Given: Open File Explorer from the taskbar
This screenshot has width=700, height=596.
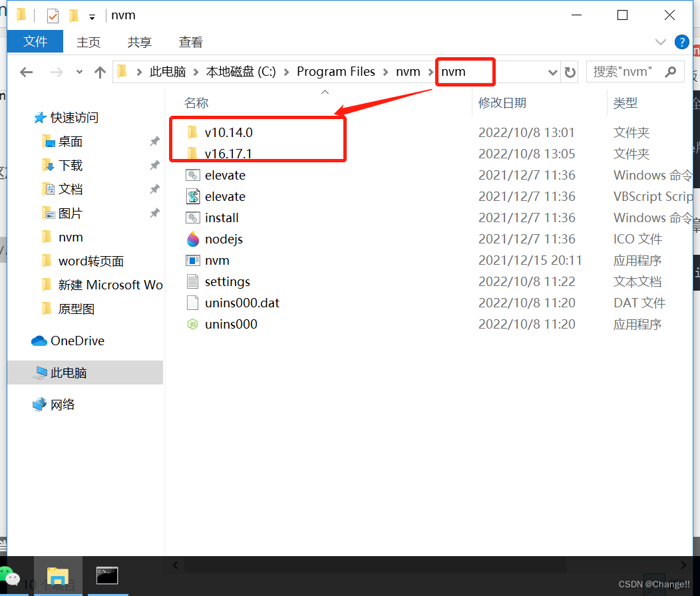Looking at the screenshot, I should point(58,576).
